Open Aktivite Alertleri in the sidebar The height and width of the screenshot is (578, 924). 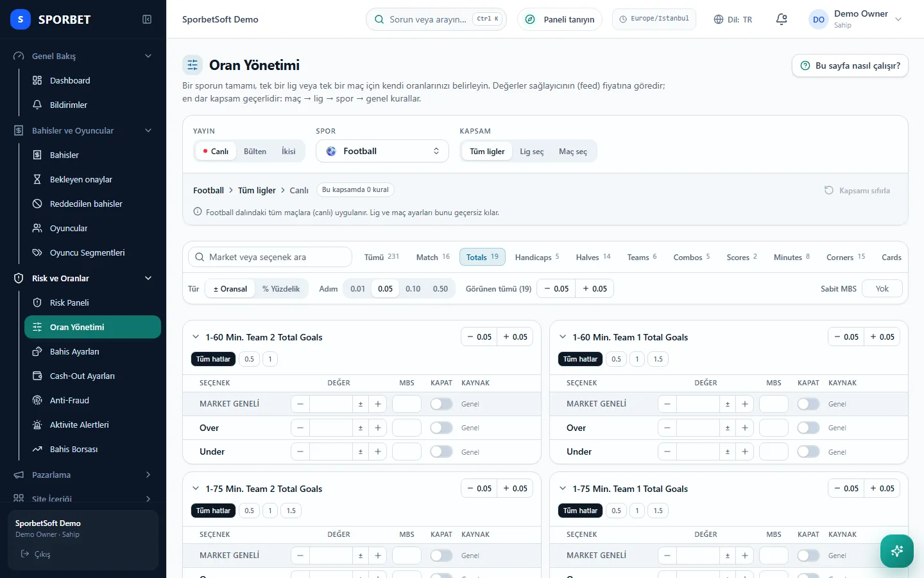[x=92, y=425]
